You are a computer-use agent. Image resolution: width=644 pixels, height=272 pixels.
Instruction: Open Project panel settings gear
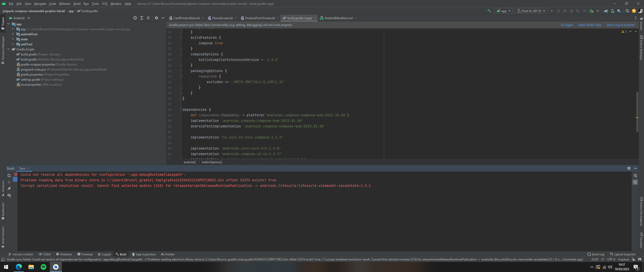156,18
